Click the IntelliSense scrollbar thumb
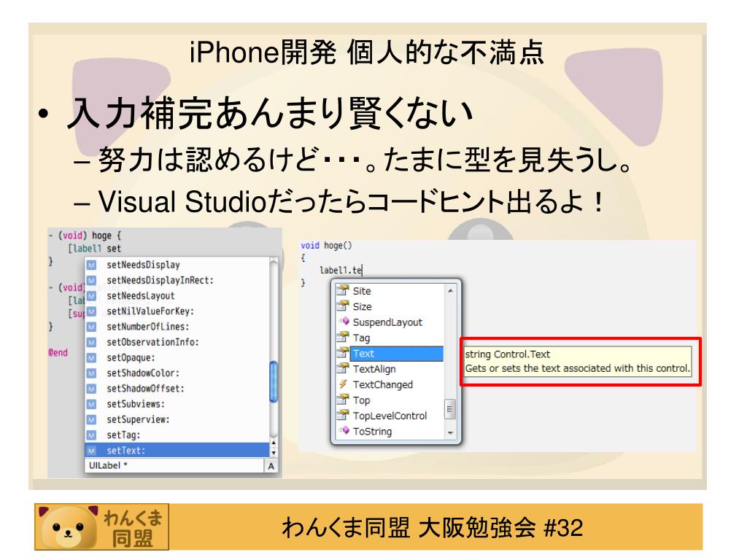Image resolution: width=747 pixels, height=560 pixels. pyautogui.click(x=450, y=409)
